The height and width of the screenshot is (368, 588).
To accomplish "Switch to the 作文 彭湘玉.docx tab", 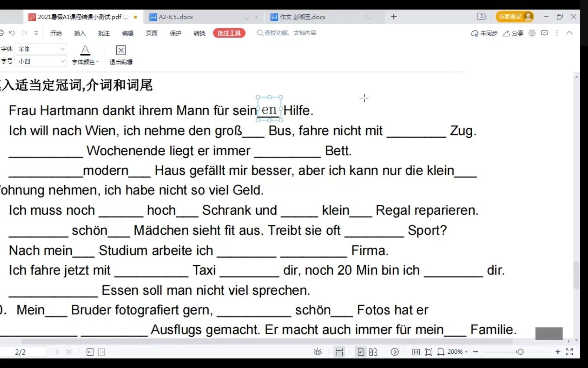I will click(303, 17).
